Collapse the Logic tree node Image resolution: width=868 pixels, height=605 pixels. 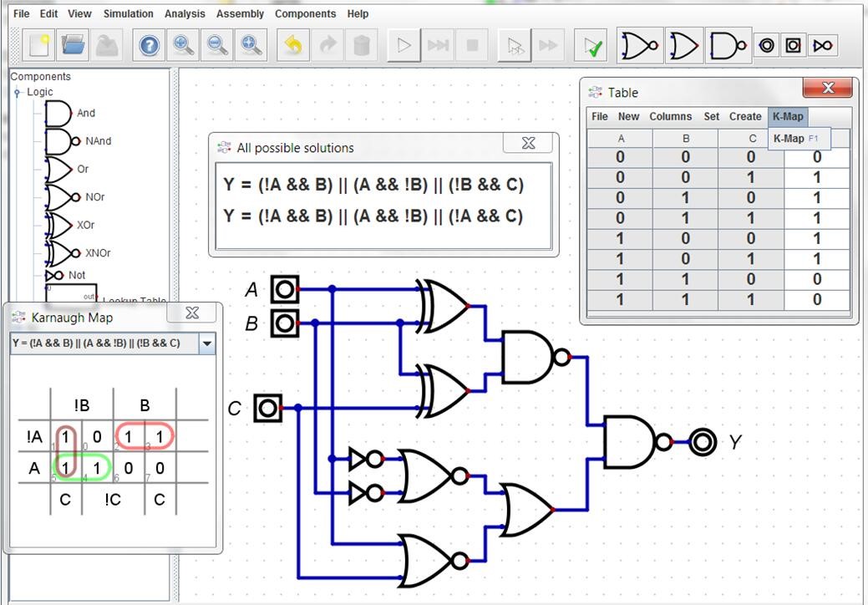pos(18,93)
